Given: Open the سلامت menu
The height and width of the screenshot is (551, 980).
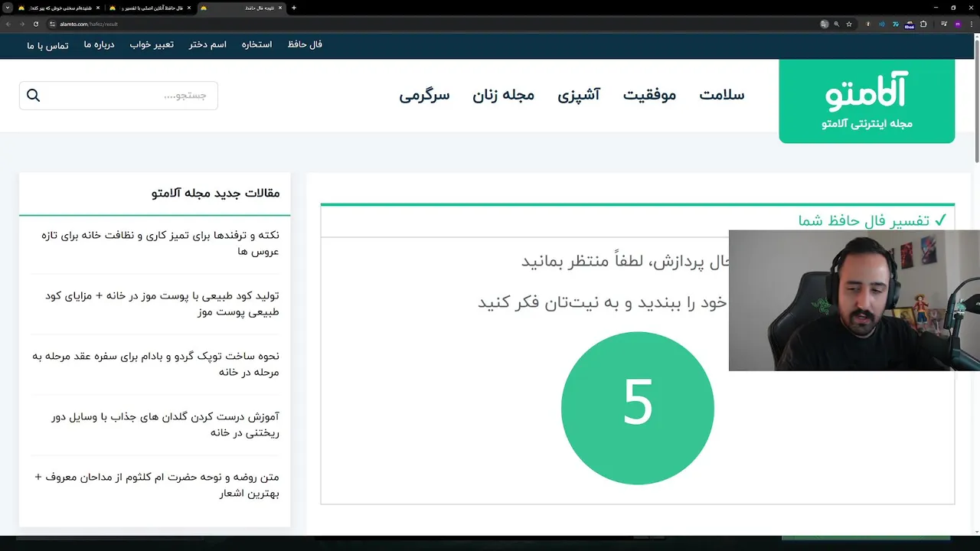Looking at the screenshot, I should 722,95.
